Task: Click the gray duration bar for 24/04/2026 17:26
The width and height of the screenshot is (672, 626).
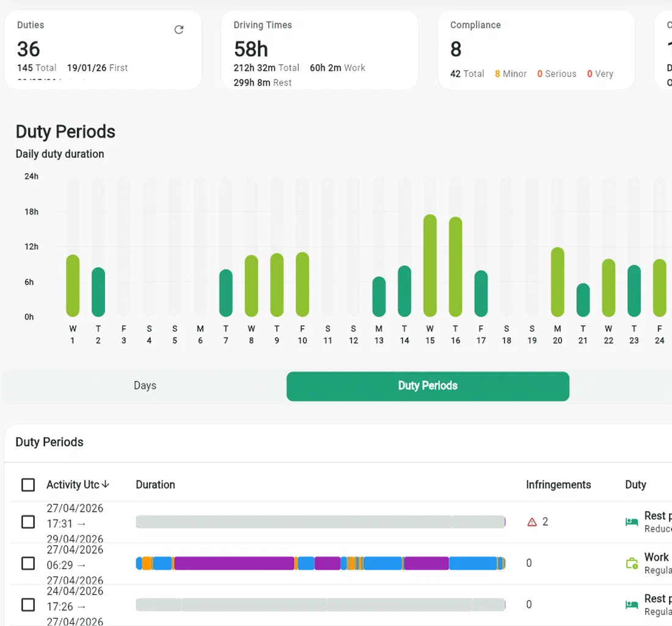Action: pyautogui.click(x=321, y=605)
